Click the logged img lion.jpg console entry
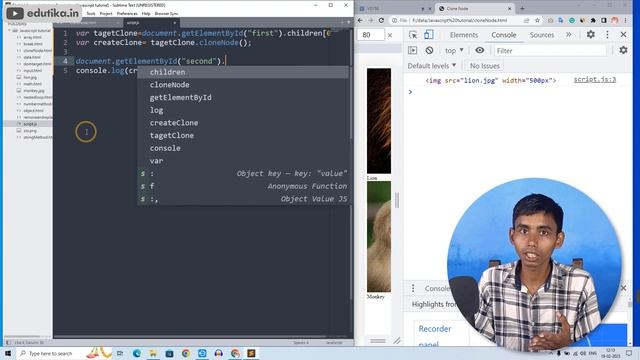This screenshot has width=640, height=360. (x=491, y=80)
